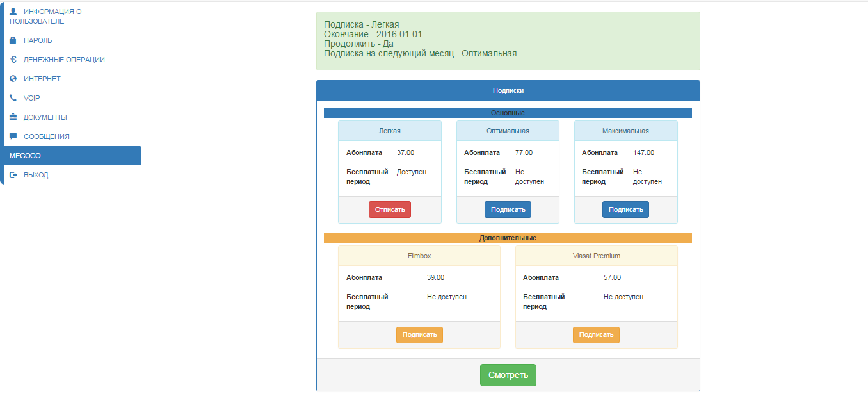The width and height of the screenshot is (868, 419).
Task: Click the Viasat Premium card header
Action: (x=596, y=256)
